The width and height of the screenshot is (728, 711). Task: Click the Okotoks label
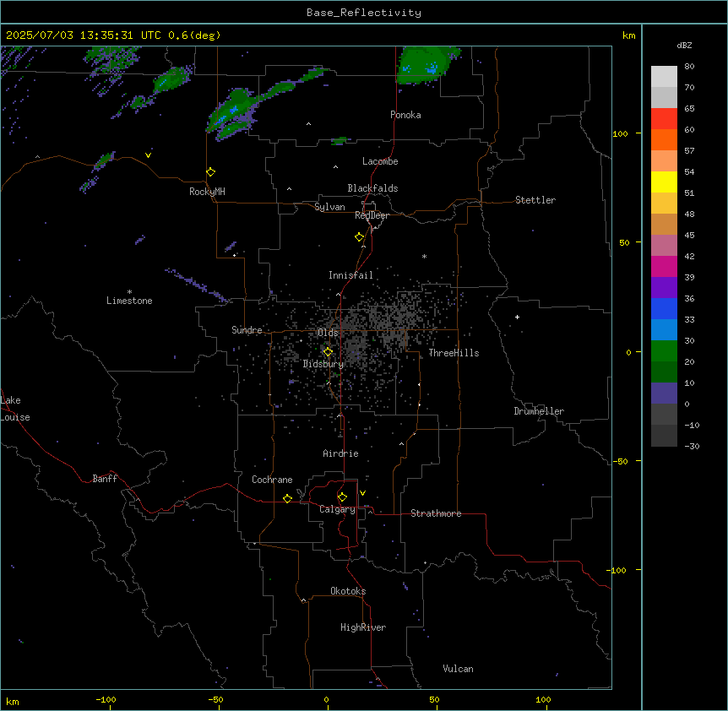pyautogui.click(x=348, y=591)
